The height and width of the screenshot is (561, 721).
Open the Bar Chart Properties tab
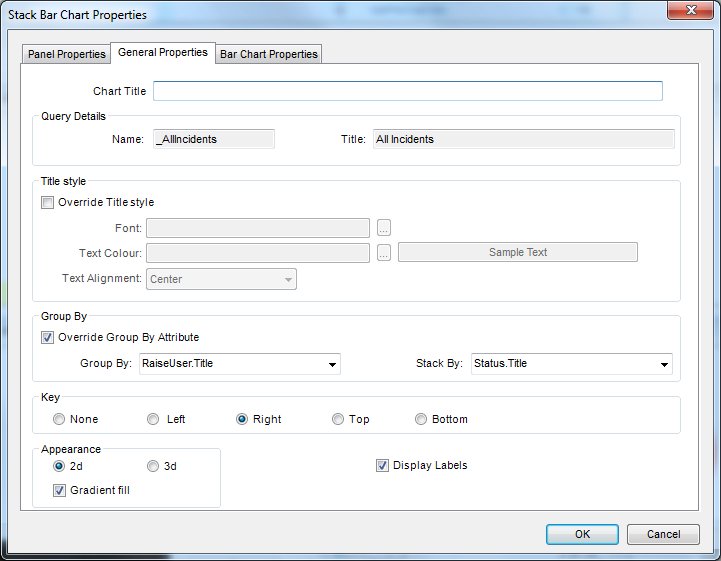click(268, 54)
